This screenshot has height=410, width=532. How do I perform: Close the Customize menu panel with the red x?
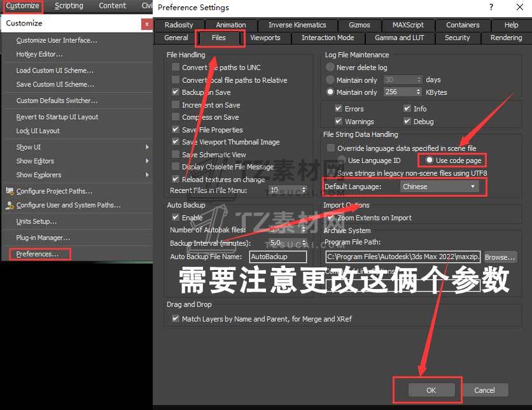point(146,24)
